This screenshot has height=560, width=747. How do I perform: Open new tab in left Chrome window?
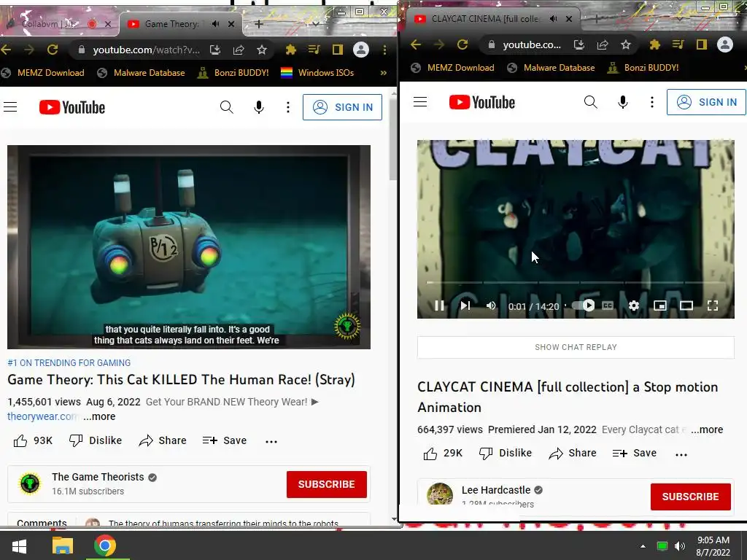point(259,24)
